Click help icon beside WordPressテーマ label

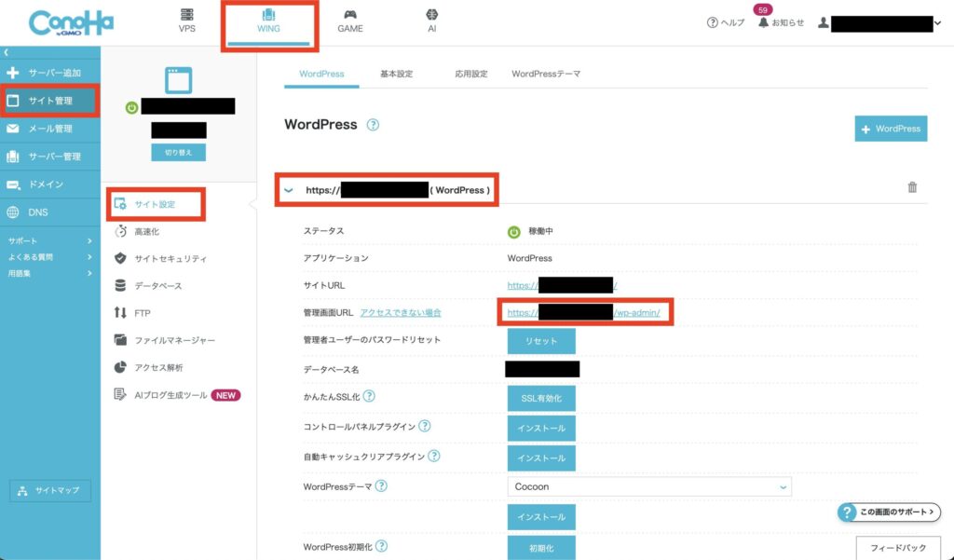point(381,485)
